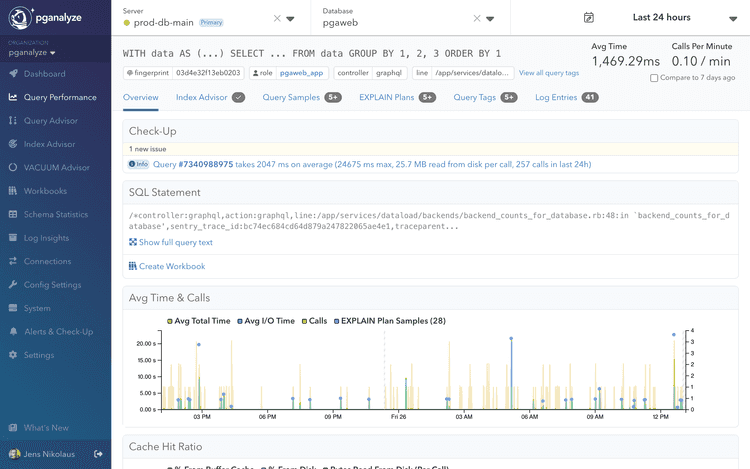
Task: Open Config Settings via its sidebar icon
Action: tap(13, 285)
